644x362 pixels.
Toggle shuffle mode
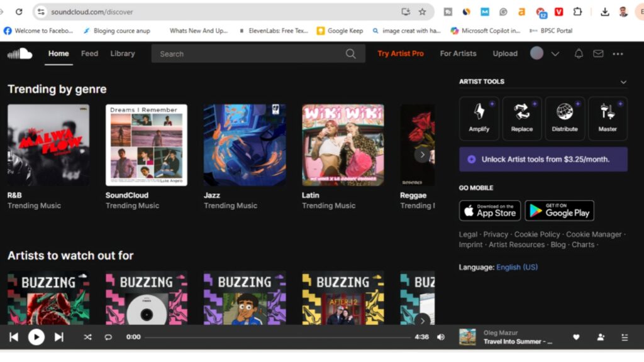(87, 337)
